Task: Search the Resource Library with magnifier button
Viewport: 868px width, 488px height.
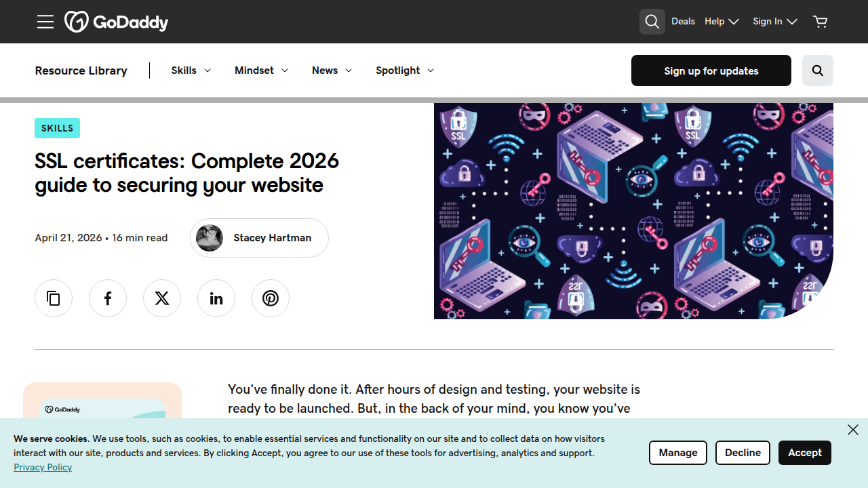Action: (818, 70)
